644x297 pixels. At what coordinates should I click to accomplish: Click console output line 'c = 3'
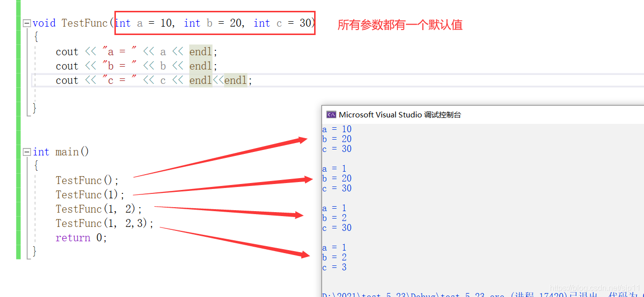[334, 267]
